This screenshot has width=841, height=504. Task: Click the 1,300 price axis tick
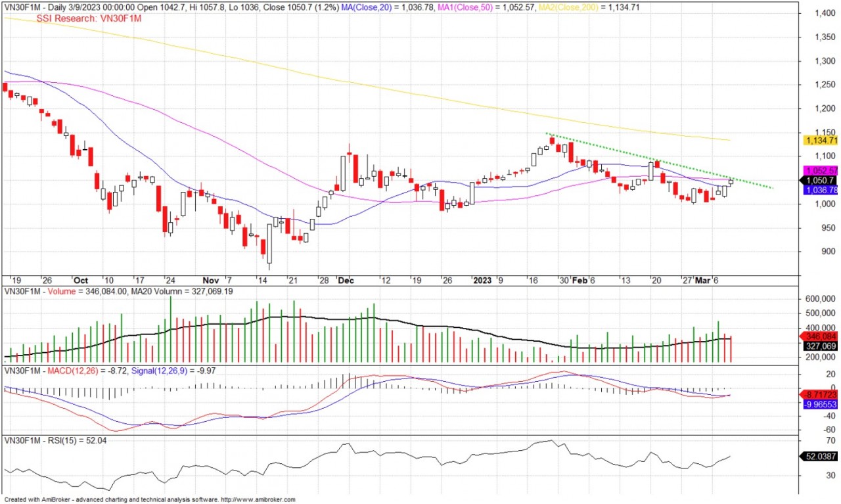tap(824, 62)
